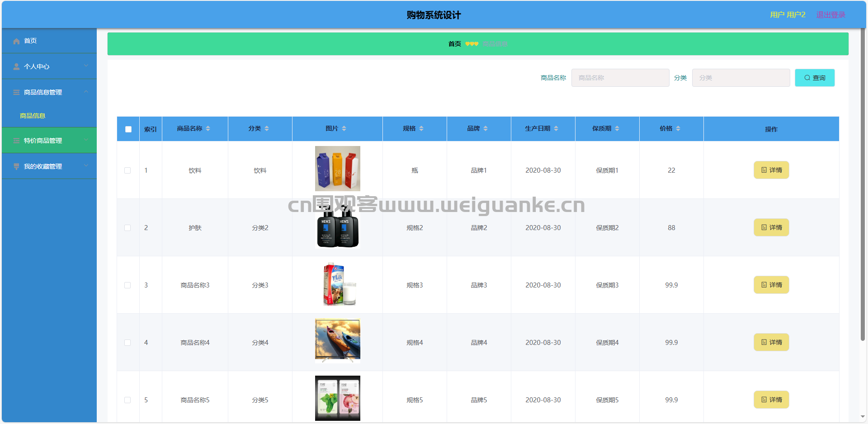The image size is (868, 424).
Task: Click the list icon beside 商品信息管理
Action: pyautogui.click(x=16, y=93)
